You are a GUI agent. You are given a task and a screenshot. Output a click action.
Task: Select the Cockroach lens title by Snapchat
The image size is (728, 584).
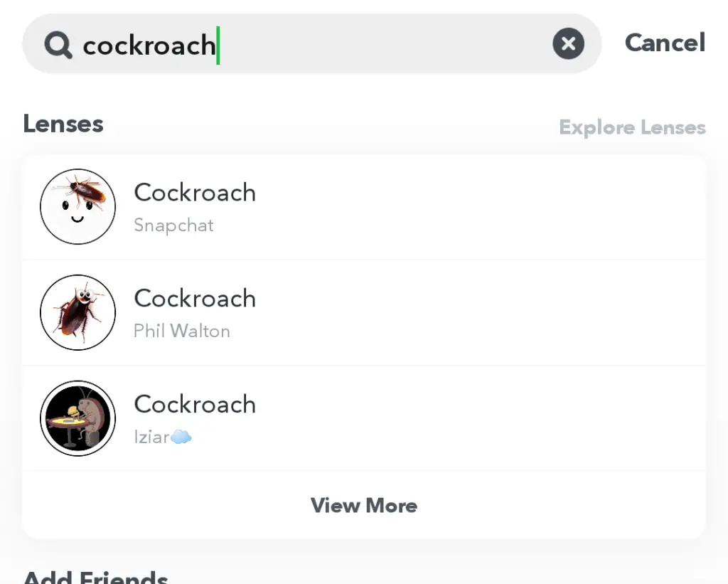coord(195,192)
